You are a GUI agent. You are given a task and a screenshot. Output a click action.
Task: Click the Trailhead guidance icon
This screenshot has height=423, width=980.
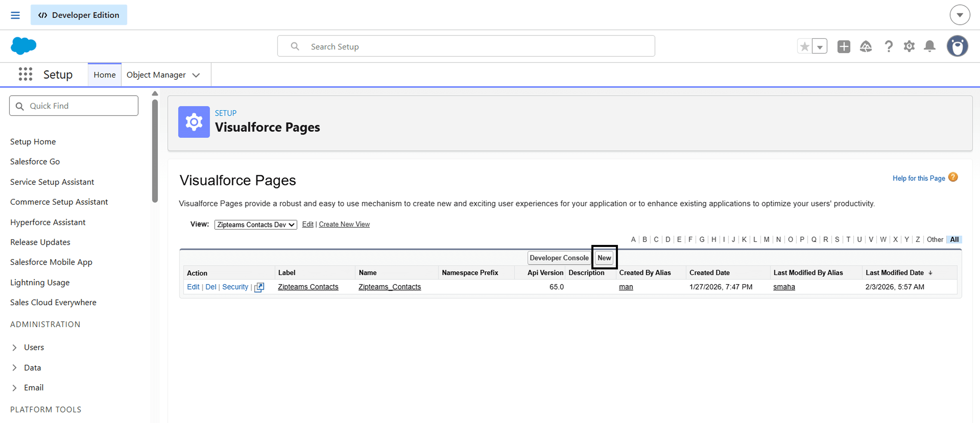[866, 46]
